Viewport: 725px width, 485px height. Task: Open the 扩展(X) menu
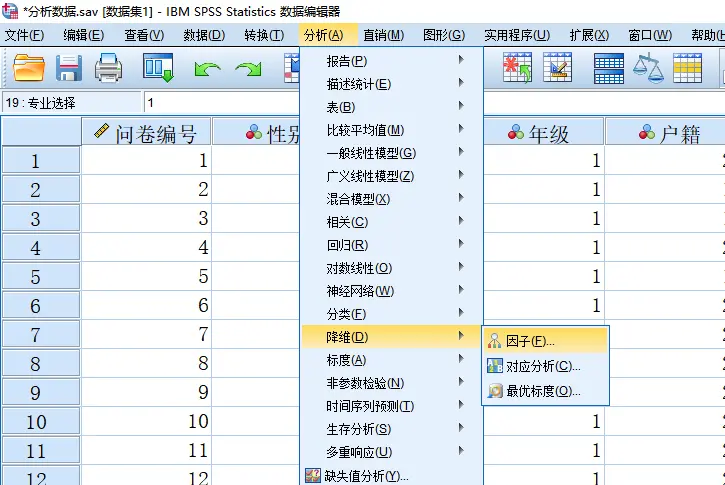pyautogui.click(x=589, y=35)
